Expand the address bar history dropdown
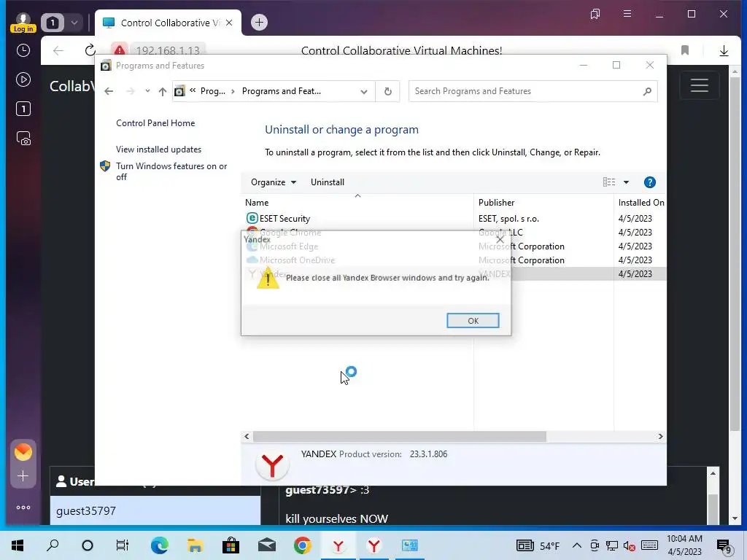747x560 pixels. (364, 91)
